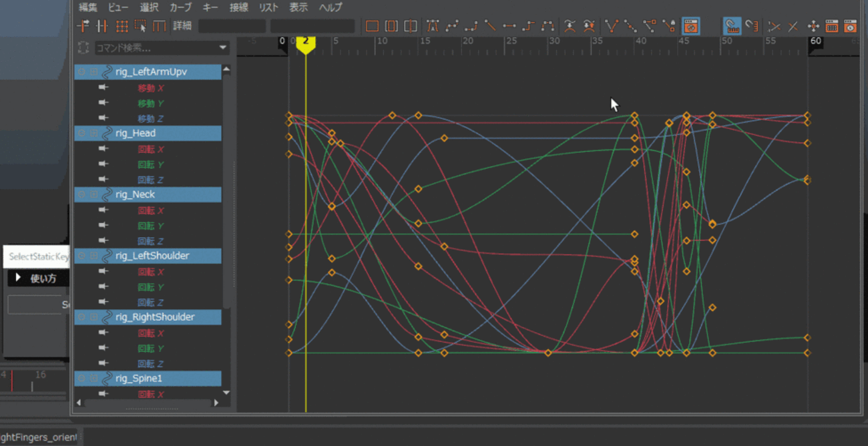Click the Move Nearest Picked Key tool icon
This screenshot has height=446, width=868.
(83, 26)
